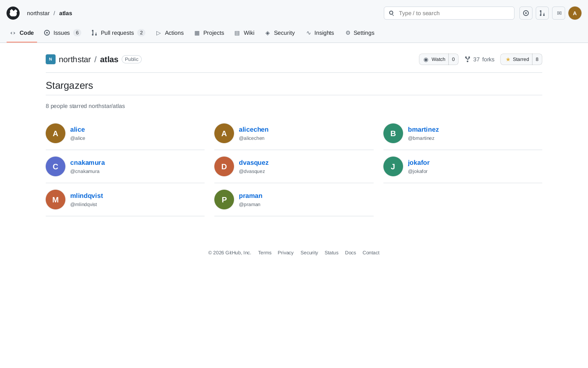588x368 pixels.
Task: Switch to the Code tab
Action: pos(22,33)
